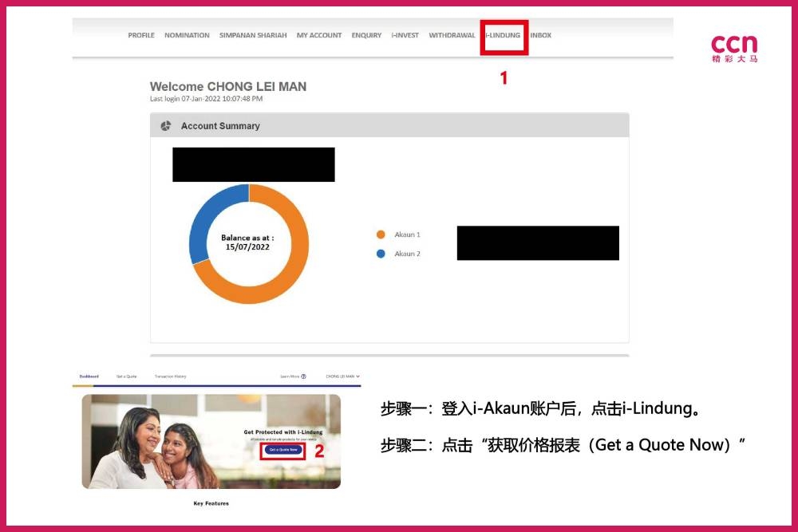Open the INBOX menu item
The width and height of the screenshot is (798, 532).
tap(540, 35)
